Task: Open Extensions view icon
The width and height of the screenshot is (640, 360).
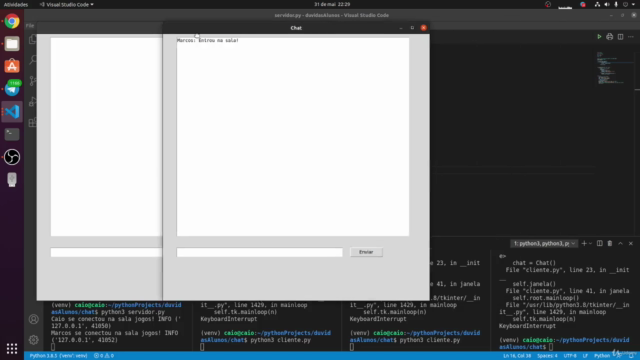Action: pyautogui.click(x=33, y=122)
